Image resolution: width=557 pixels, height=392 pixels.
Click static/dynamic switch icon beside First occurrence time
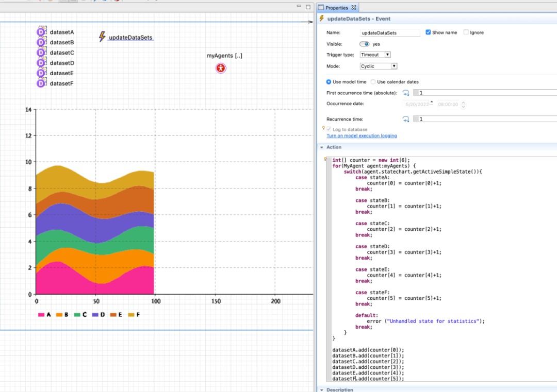pos(406,93)
